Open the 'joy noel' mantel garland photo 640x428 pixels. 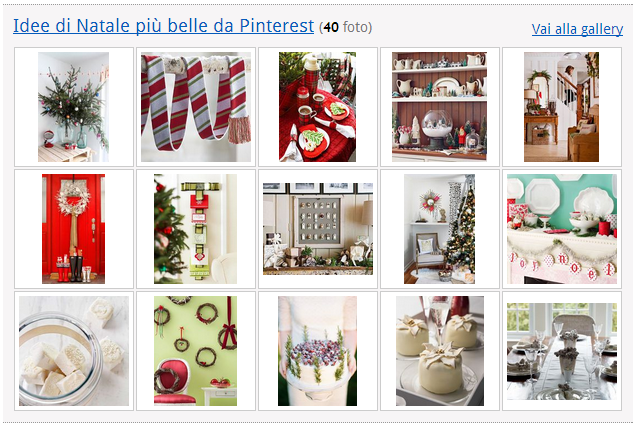pyautogui.click(x=562, y=229)
